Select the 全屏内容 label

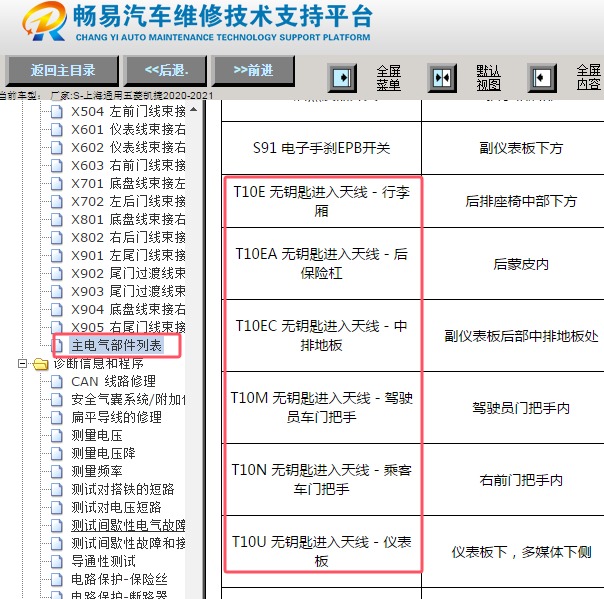589,78
